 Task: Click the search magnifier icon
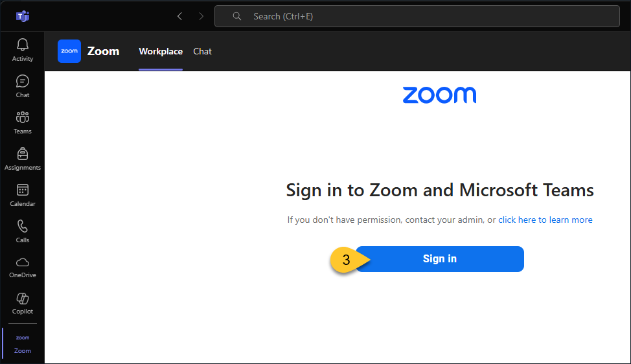(237, 16)
